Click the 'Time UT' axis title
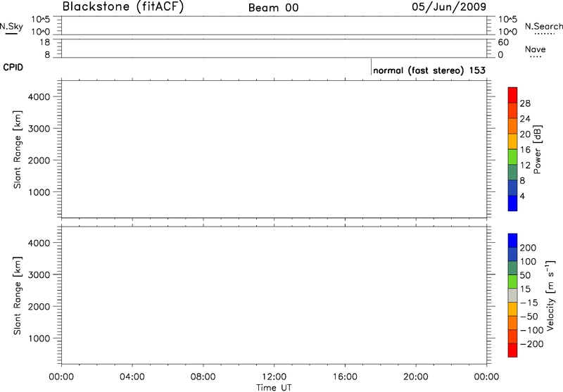This screenshot has height=392, width=563. (x=274, y=388)
